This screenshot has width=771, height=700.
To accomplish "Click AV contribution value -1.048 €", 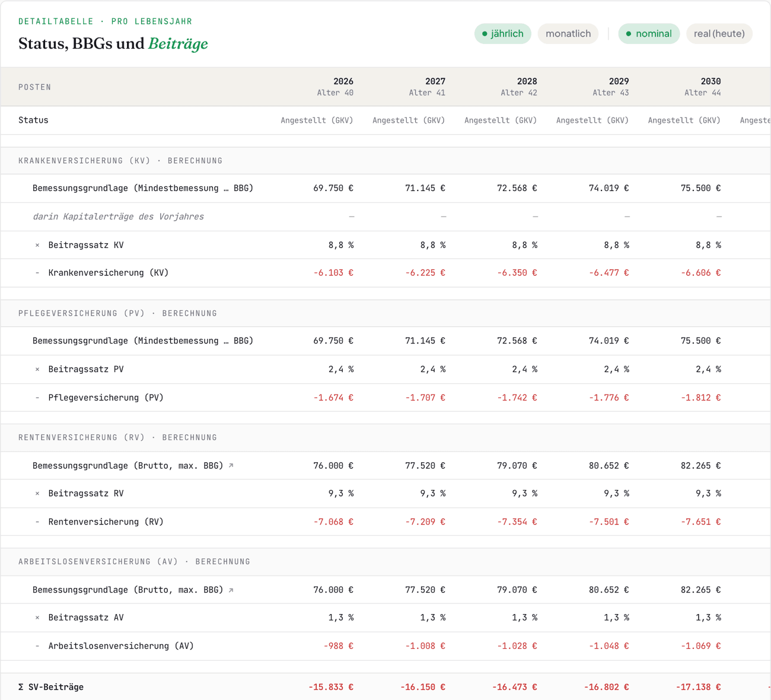I will [609, 646].
